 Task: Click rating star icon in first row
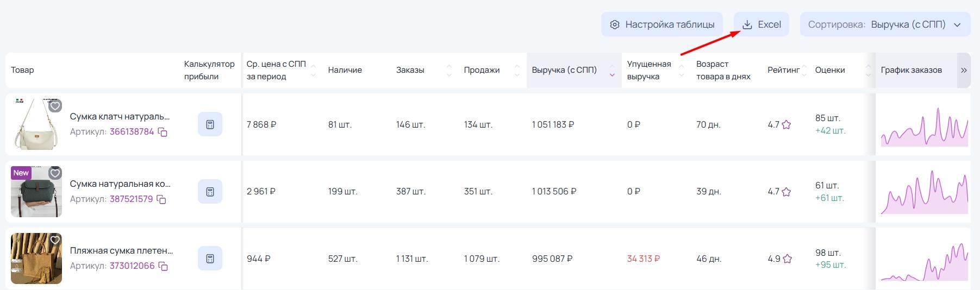click(786, 125)
